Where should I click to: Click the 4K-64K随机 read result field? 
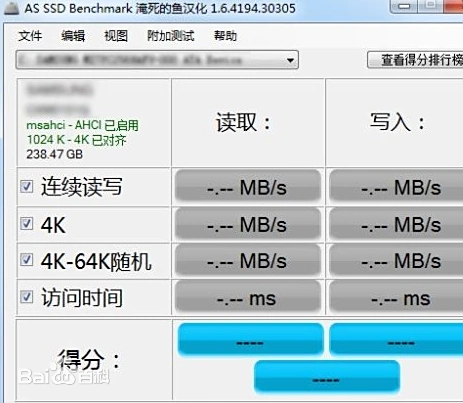248,260
